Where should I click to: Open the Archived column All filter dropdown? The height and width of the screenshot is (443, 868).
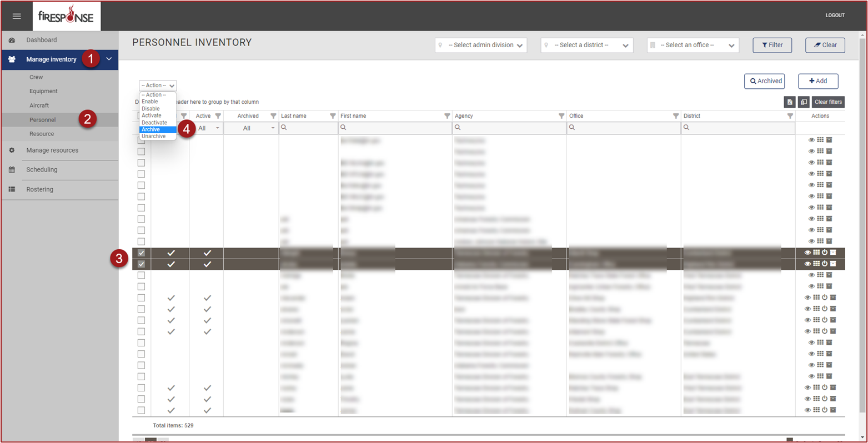(251, 128)
